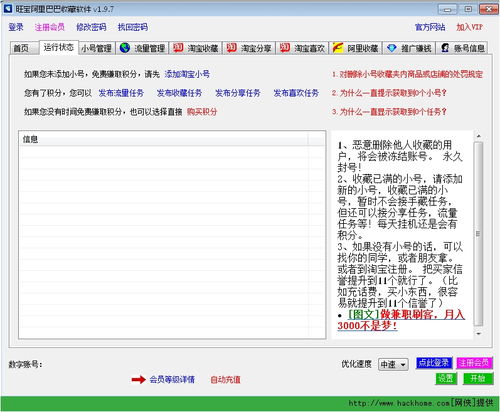Click the red 购买积分 link

[202, 112]
